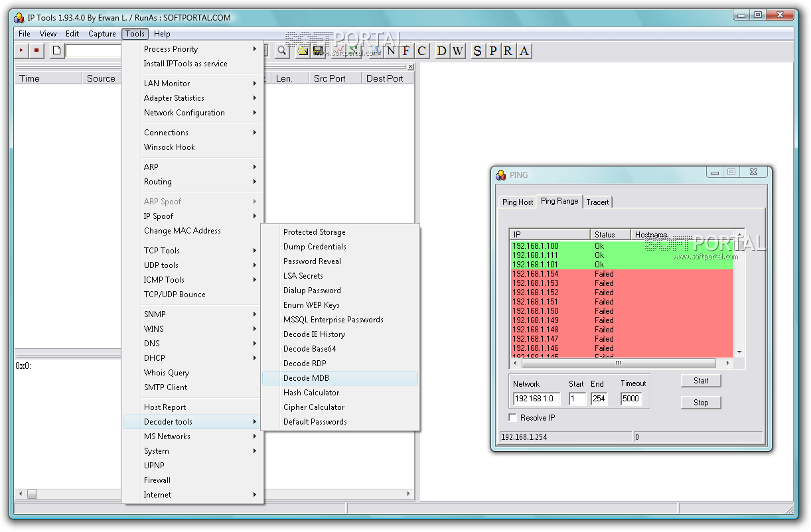
Task: Click the Dest Port column header
Action: [388, 78]
